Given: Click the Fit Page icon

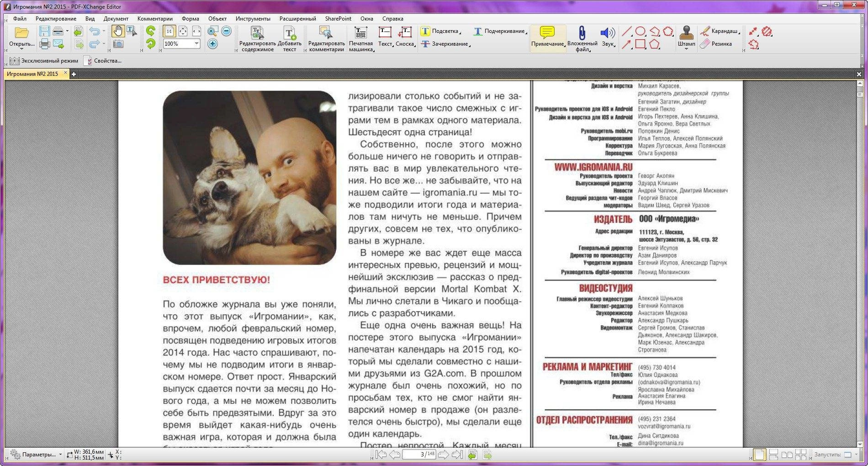Looking at the screenshot, I should 183,31.
